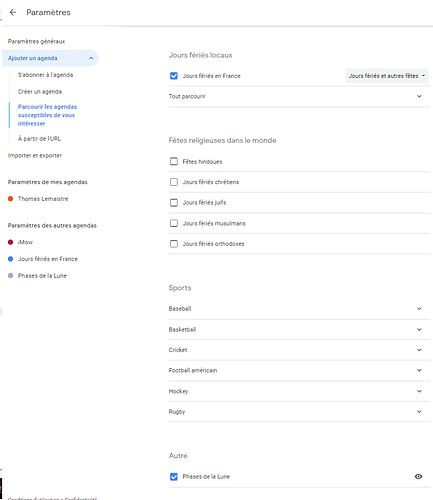Select Importer et exporter in sidebar
The width and height of the screenshot is (433, 500).
coord(35,155)
